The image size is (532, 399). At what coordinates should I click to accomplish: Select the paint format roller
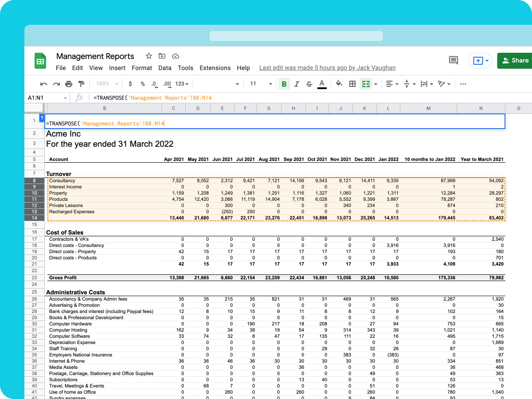(x=81, y=84)
